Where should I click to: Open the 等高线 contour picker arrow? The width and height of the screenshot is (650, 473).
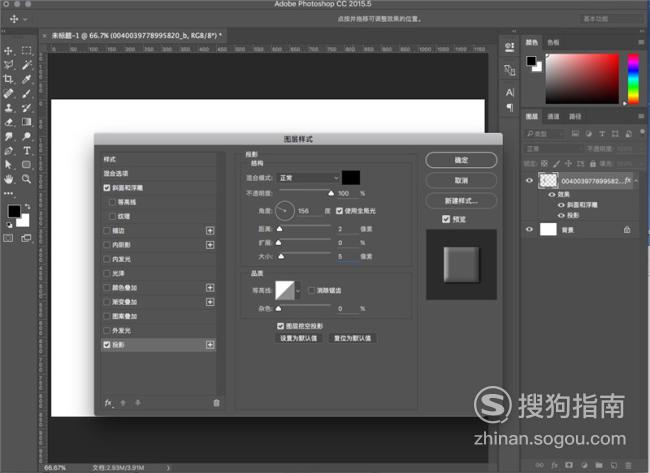coord(298,291)
